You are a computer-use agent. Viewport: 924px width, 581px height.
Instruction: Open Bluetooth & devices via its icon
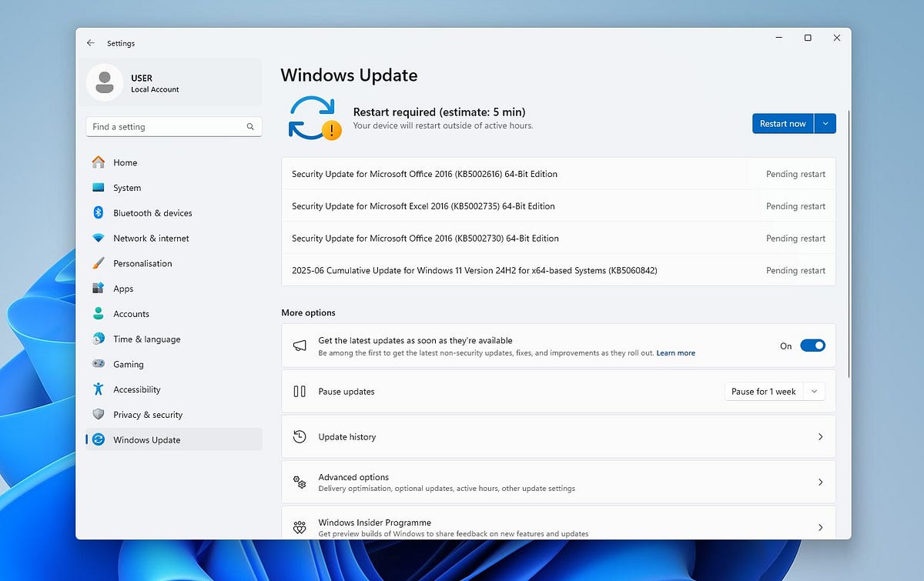(98, 213)
